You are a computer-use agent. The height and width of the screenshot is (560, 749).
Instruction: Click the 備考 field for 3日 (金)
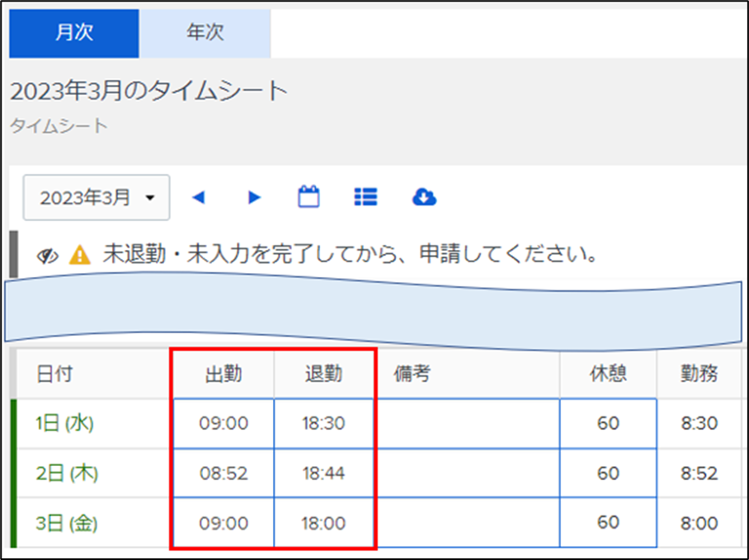click(x=469, y=523)
